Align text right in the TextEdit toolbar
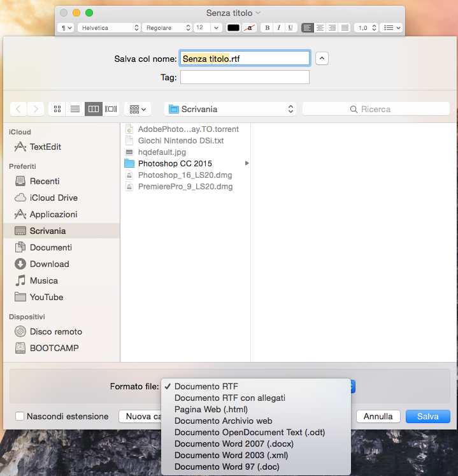Viewport: 458px width, 476px height. pos(333,27)
